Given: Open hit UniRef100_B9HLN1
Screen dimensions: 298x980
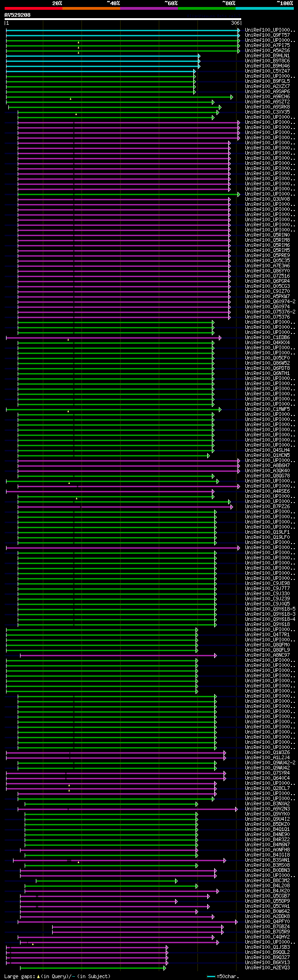Looking at the screenshot, I should coord(267,55).
